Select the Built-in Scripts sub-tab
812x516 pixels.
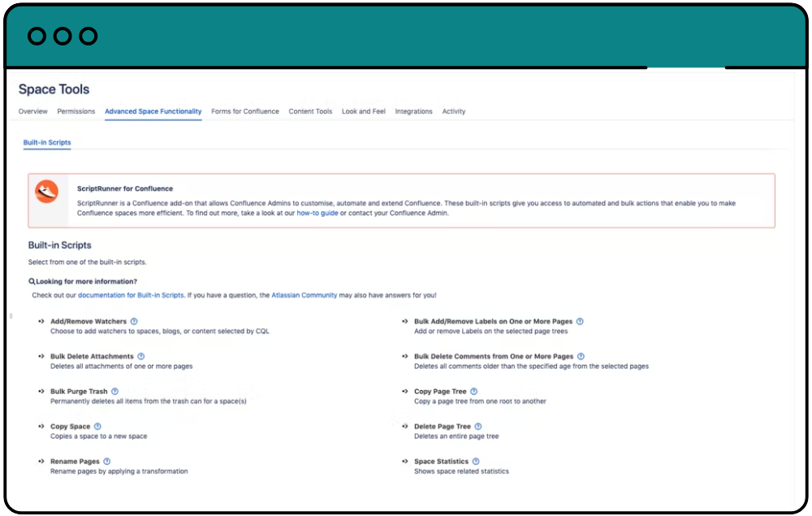pos(47,142)
